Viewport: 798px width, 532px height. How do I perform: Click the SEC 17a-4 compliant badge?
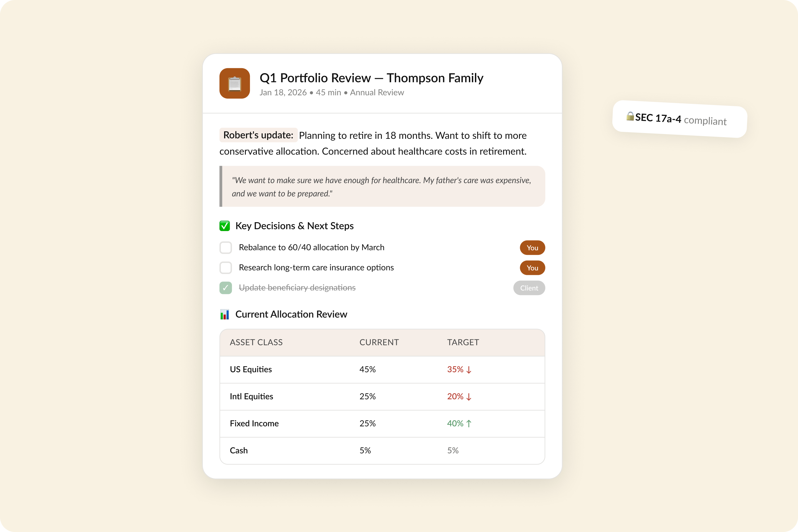coord(680,119)
